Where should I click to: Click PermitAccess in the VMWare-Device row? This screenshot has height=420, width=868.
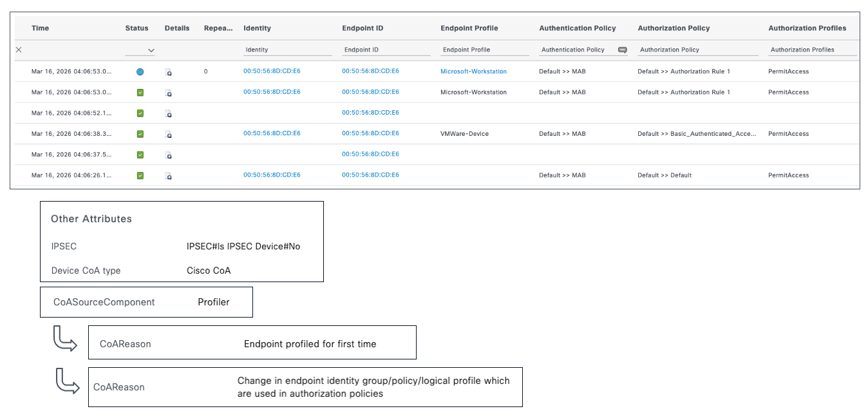(788, 134)
